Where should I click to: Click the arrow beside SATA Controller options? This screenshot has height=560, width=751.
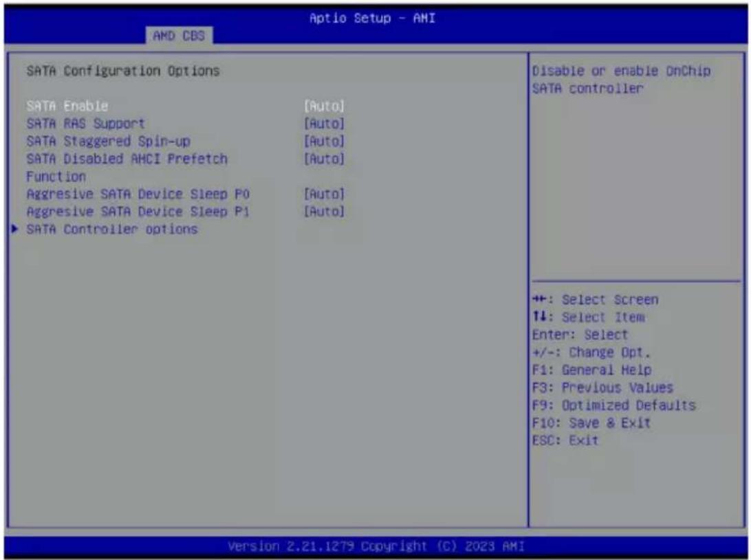tap(15, 229)
